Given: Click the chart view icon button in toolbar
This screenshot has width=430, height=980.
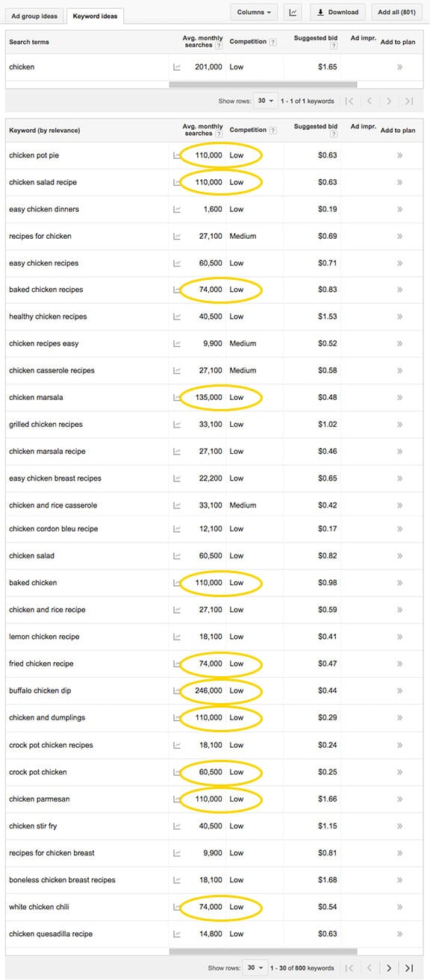Looking at the screenshot, I should point(293,12).
